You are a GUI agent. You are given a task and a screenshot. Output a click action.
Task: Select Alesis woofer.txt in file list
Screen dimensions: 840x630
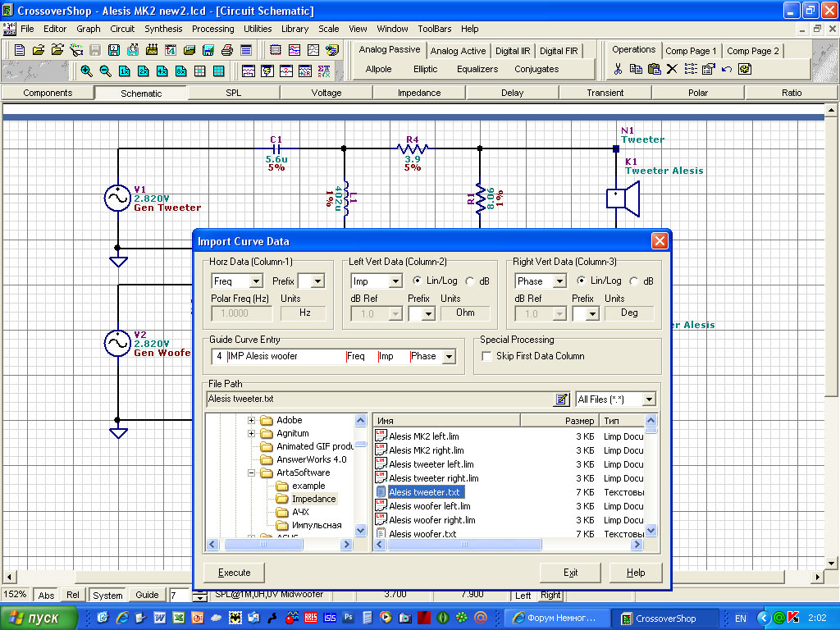click(x=422, y=533)
